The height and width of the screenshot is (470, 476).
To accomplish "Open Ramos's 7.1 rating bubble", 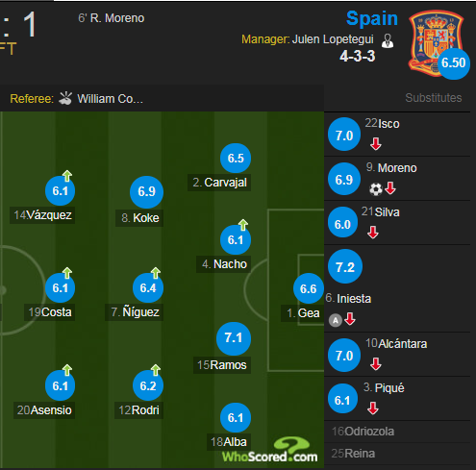I will point(234,338).
